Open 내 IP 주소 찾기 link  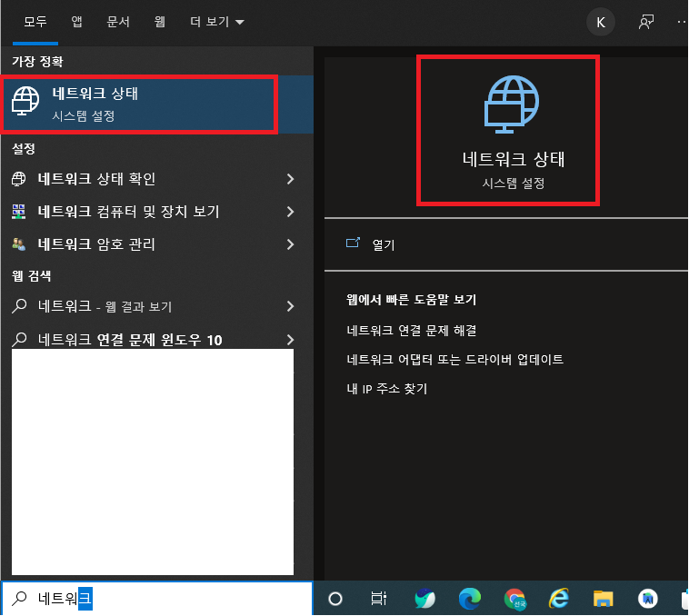386,389
